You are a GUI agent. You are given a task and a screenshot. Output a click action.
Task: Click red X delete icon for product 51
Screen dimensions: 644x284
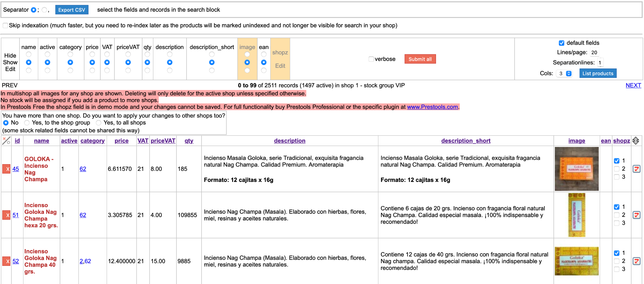point(6,215)
